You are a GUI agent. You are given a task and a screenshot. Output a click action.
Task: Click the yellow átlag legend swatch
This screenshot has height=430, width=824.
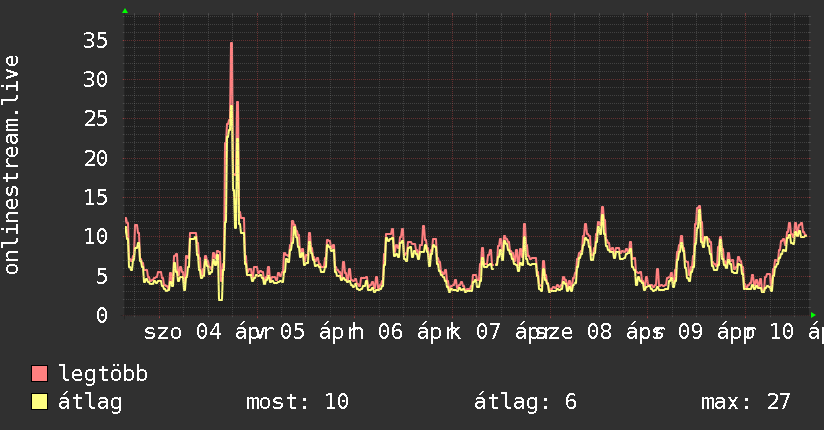[x=40, y=402]
